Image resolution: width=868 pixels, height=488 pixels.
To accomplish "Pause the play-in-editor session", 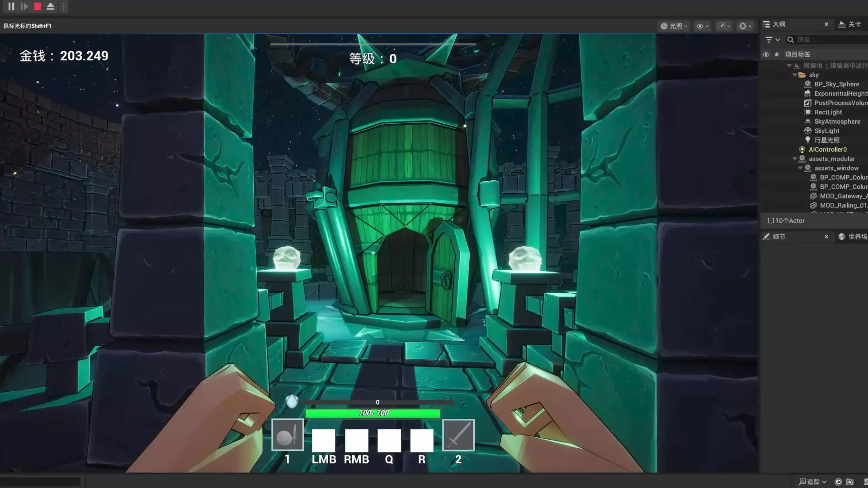I will 11,7.
